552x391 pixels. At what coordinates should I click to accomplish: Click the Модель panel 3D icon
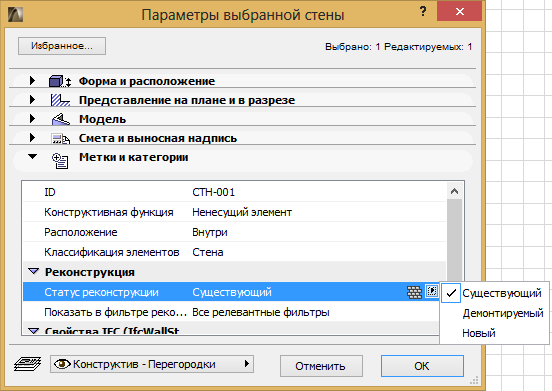pyautogui.click(x=61, y=119)
